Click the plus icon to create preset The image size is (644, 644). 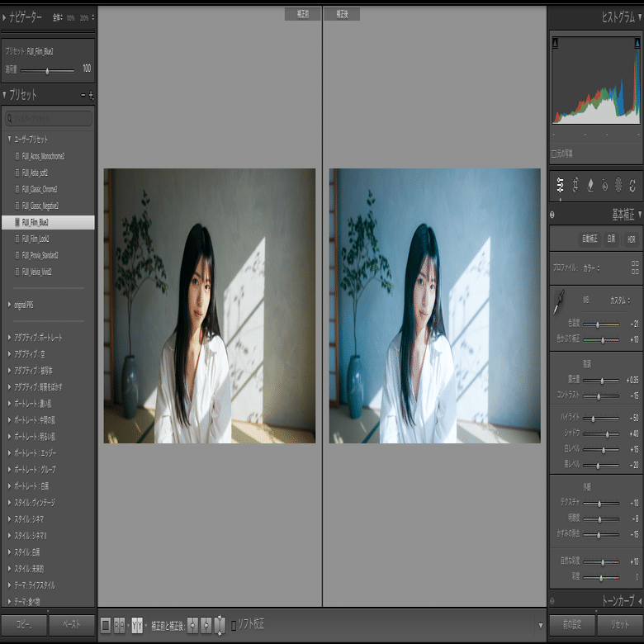click(x=91, y=96)
